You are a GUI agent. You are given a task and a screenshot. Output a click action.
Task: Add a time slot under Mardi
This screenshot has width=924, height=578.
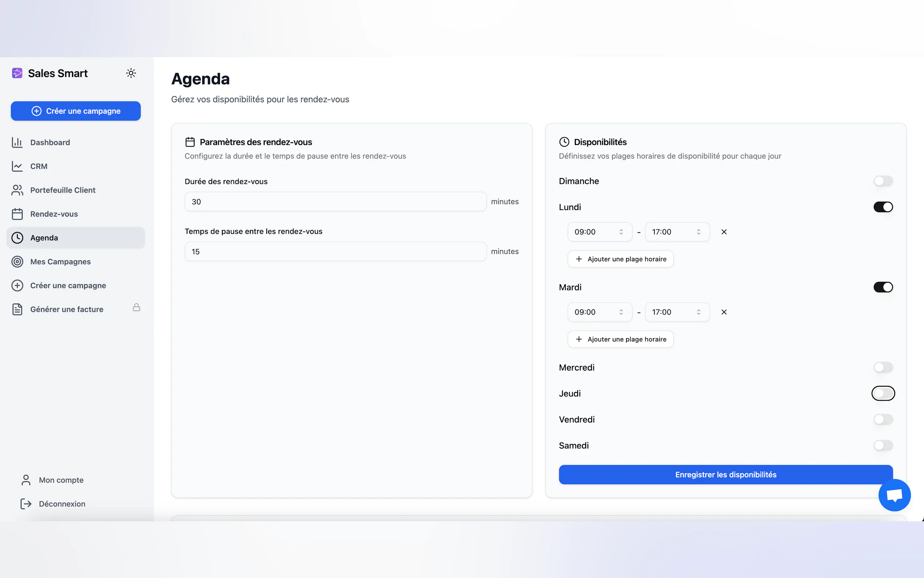tap(620, 339)
